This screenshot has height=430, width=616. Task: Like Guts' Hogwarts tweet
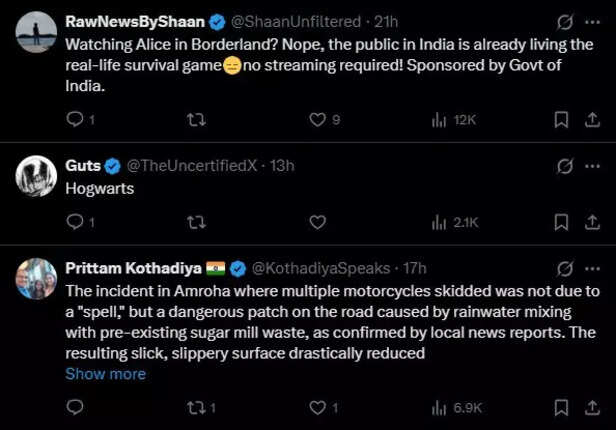coord(318,222)
